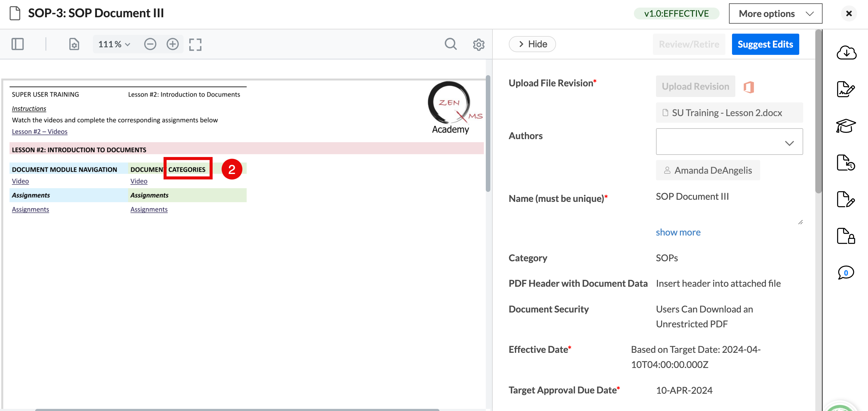868x411 pixels.
Task: Open SU Training - Lesson 2.docx file
Action: 729,113
